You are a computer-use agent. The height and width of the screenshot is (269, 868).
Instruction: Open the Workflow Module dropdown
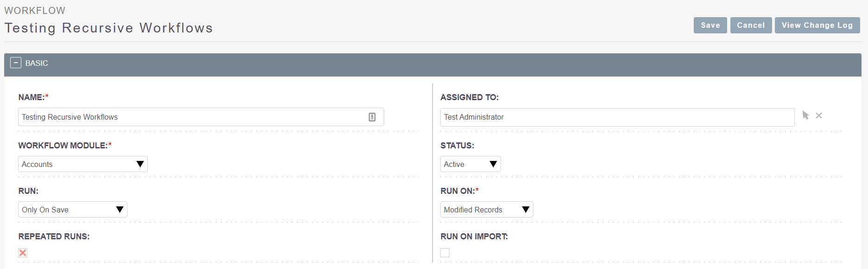(83, 164)
